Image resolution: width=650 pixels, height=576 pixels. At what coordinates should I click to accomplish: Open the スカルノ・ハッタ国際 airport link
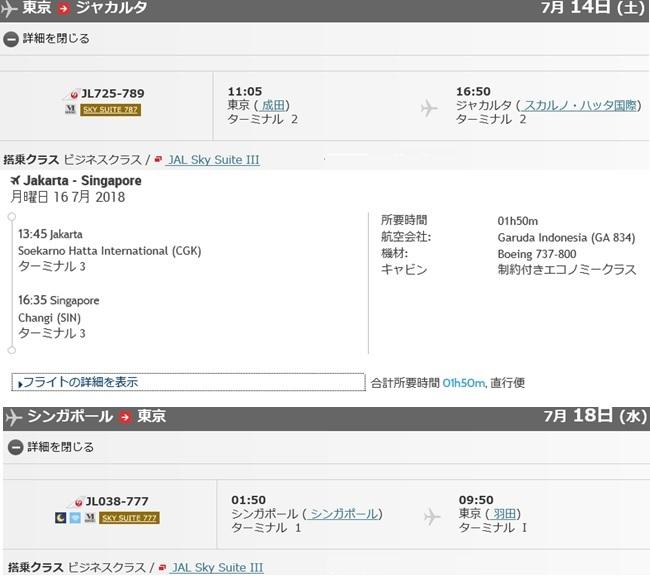click(x=579, y=105)
